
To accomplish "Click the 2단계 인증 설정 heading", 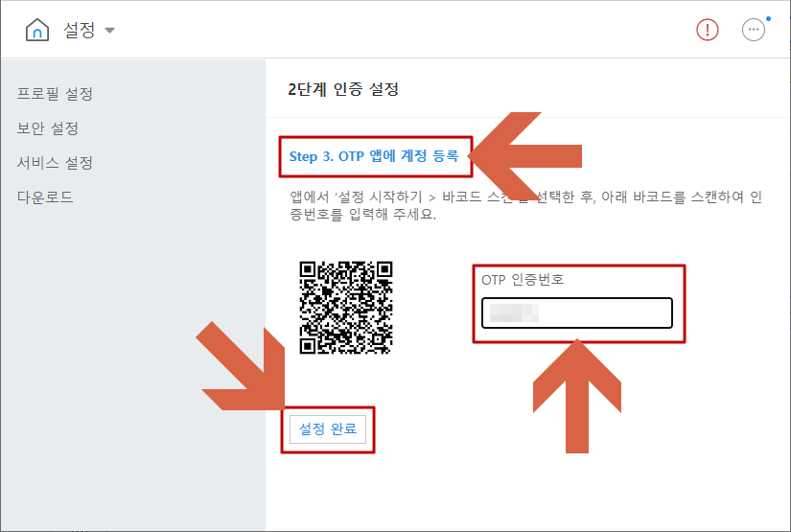I will coord(343,89).
